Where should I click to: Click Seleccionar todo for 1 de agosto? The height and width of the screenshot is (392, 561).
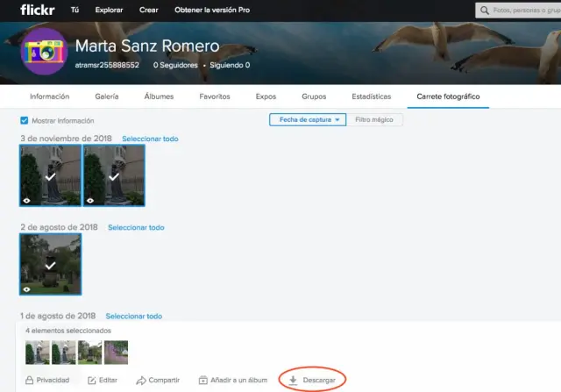tap(133, 316)
